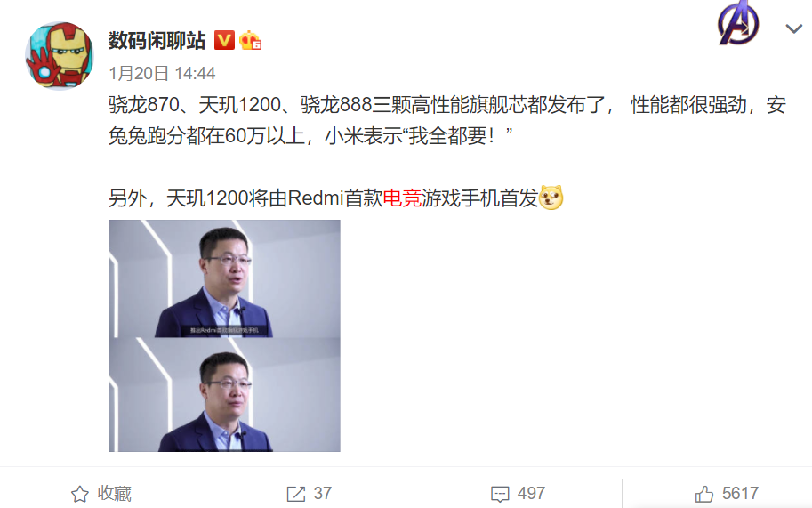Click the 5617 likes count
The height and width of the screenshot is (508, 812).
[x=741, y=494]
